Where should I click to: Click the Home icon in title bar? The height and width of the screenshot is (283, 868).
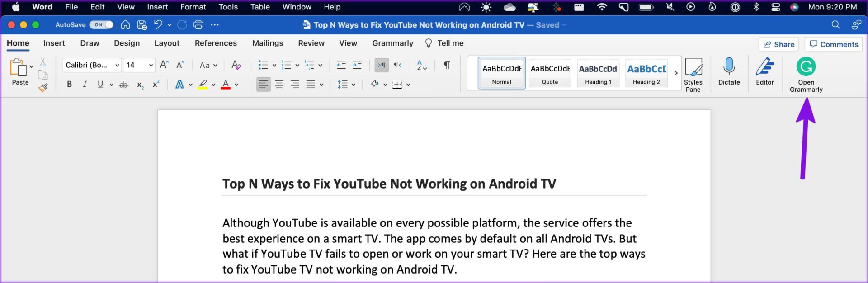coord(125,25)
